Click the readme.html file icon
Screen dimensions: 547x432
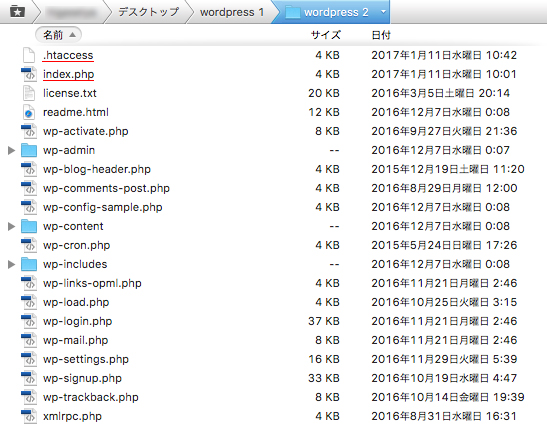[29, 112]
